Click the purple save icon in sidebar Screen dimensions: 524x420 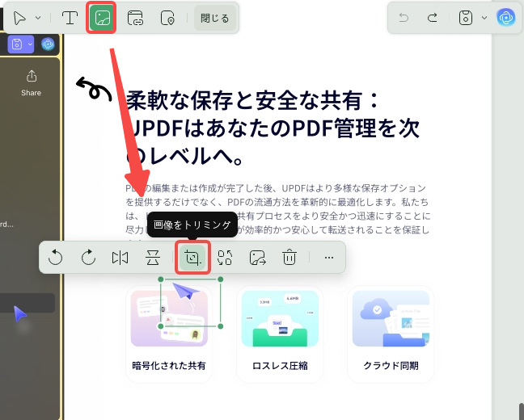tap(17, 44)
